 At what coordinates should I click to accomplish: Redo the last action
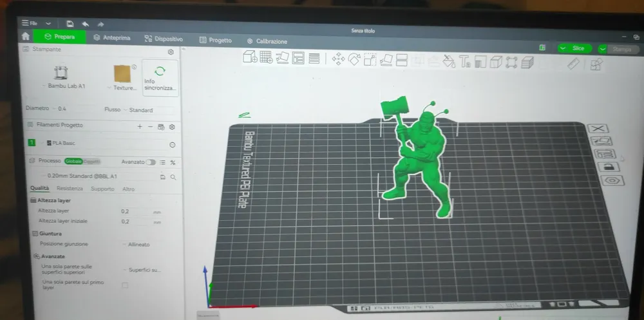pyautogui.click(x=100, y=24)
